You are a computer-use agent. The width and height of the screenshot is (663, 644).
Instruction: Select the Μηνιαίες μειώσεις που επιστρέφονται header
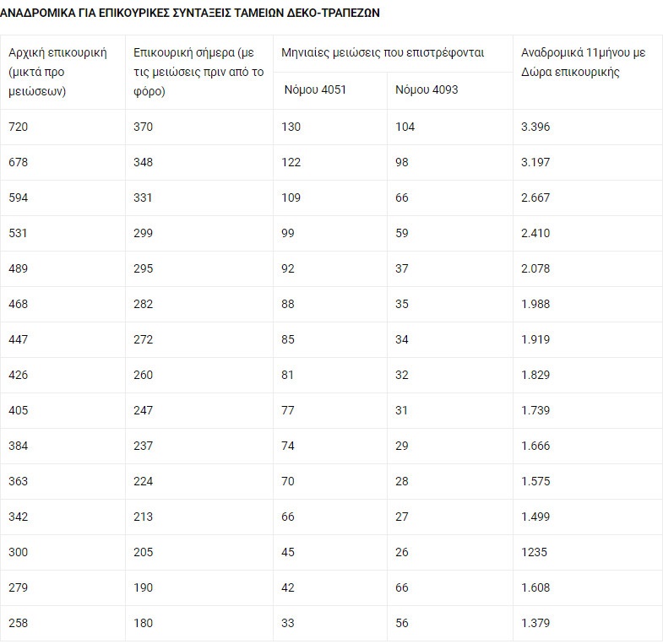[x=383, y=52]
